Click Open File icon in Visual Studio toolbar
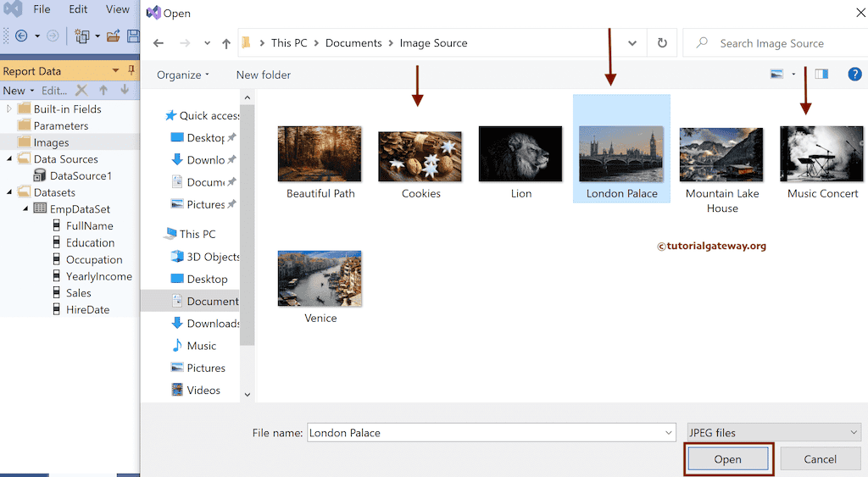The height and width of the screenshot is (477, 868). coord(114,36)
